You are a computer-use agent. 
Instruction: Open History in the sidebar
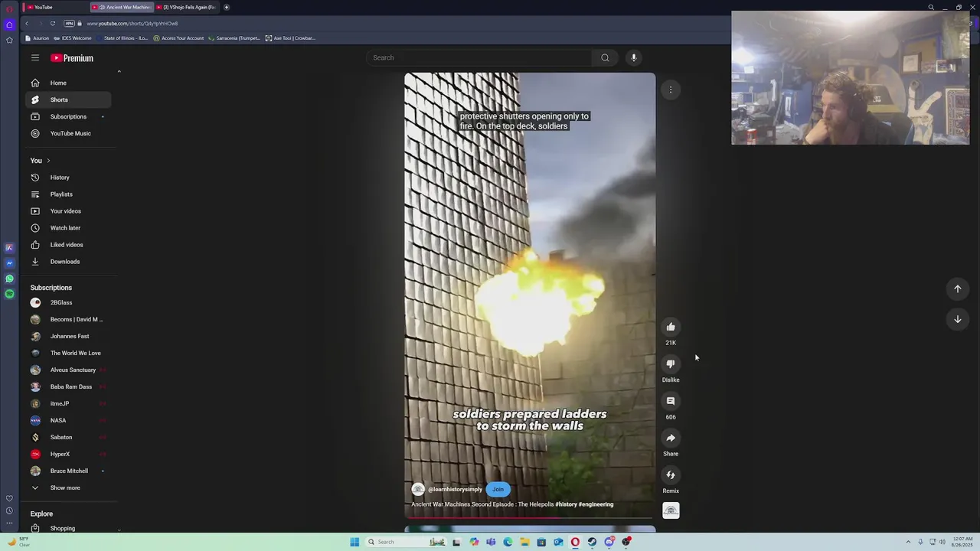(68, 178)
